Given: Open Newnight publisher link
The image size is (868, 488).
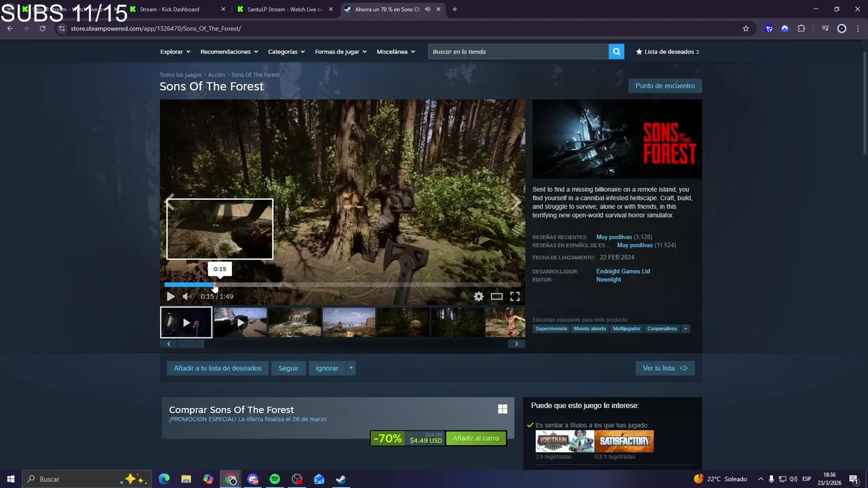Looking at the screenshot, I should pos(608,279).
